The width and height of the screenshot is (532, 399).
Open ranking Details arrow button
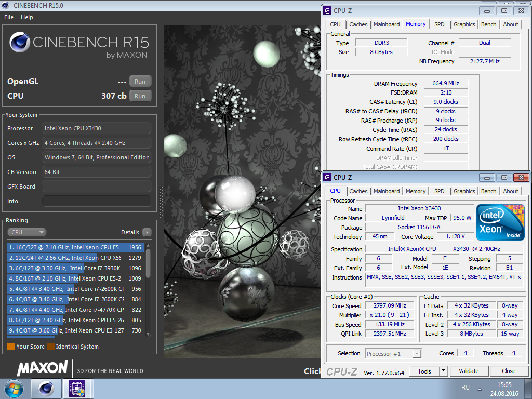pos(147,232)
